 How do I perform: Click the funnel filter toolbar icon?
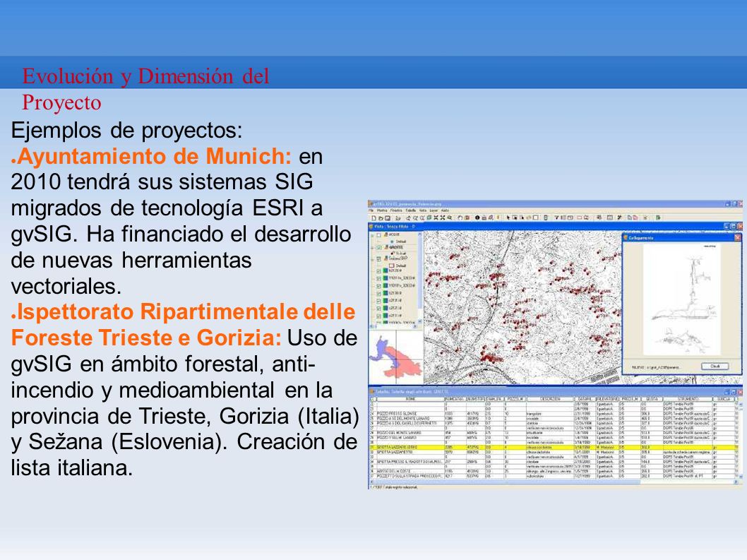[x=556, y=218]
